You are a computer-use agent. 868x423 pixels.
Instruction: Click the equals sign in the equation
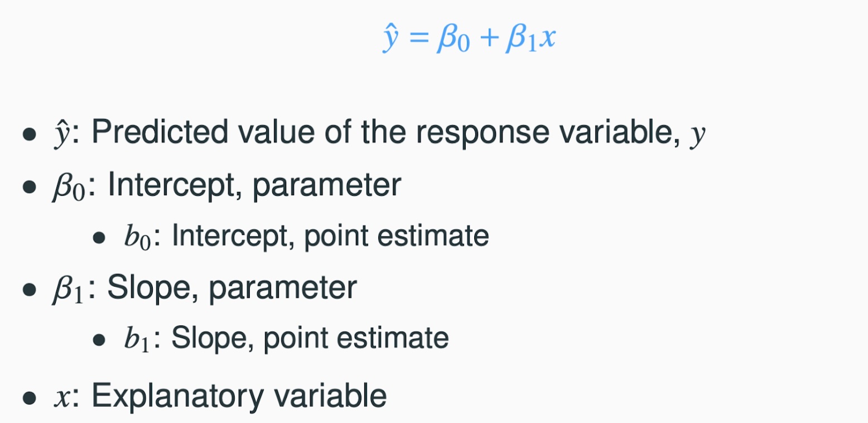click(419, 40)
